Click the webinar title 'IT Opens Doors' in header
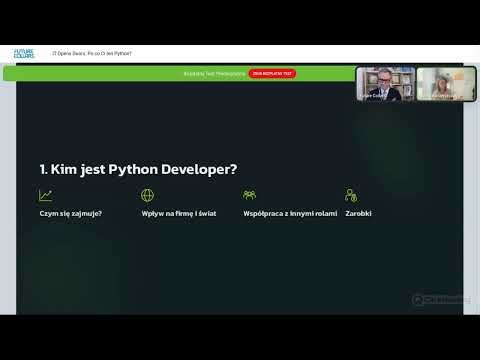The width and height of the screenshot is (480, 360). tap(92, 53)
